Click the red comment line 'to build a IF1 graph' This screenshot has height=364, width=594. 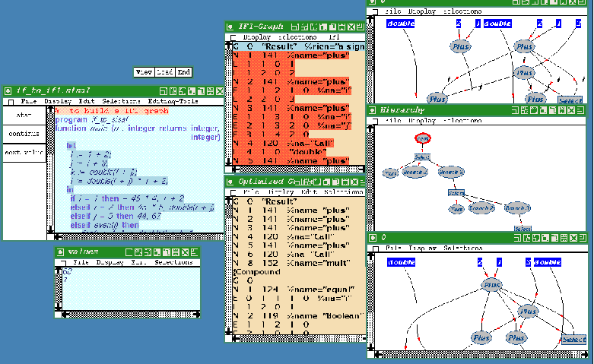(x=112, y=111)
